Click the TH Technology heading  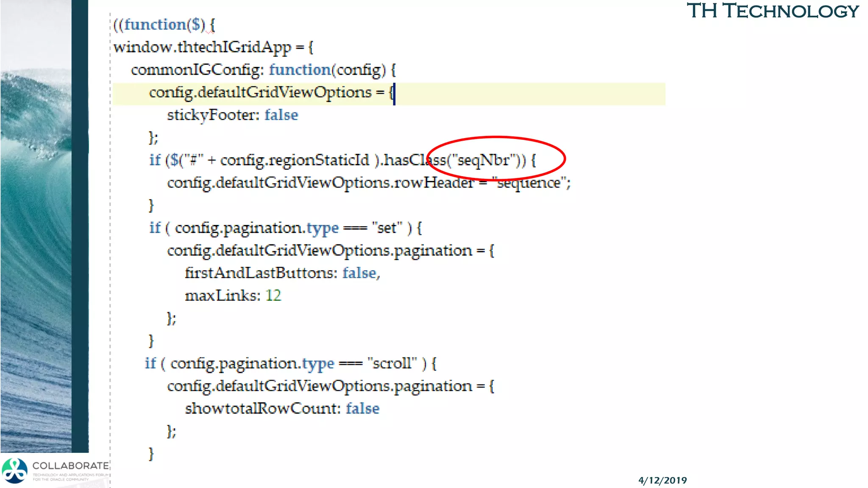click(773, 11)
